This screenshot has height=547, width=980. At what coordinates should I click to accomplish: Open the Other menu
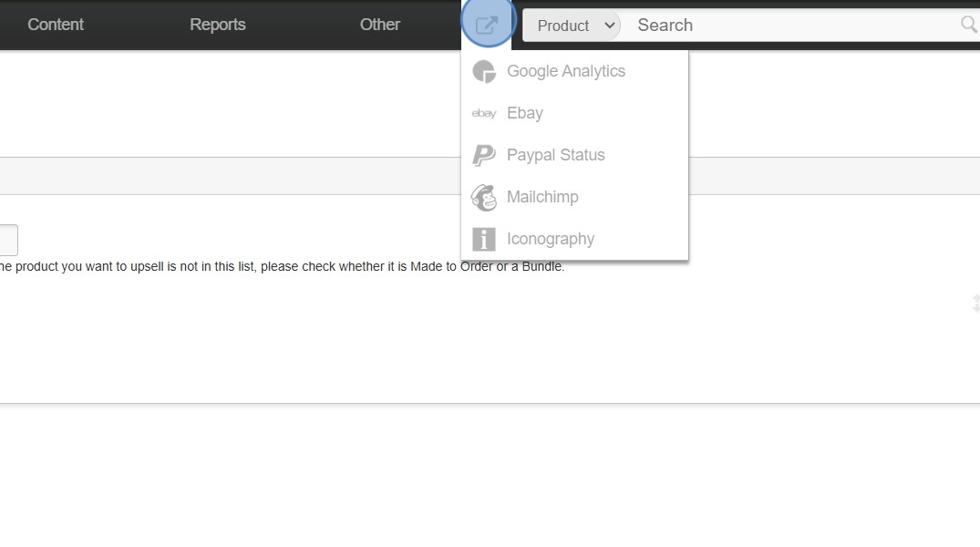(x=380, y=25)
